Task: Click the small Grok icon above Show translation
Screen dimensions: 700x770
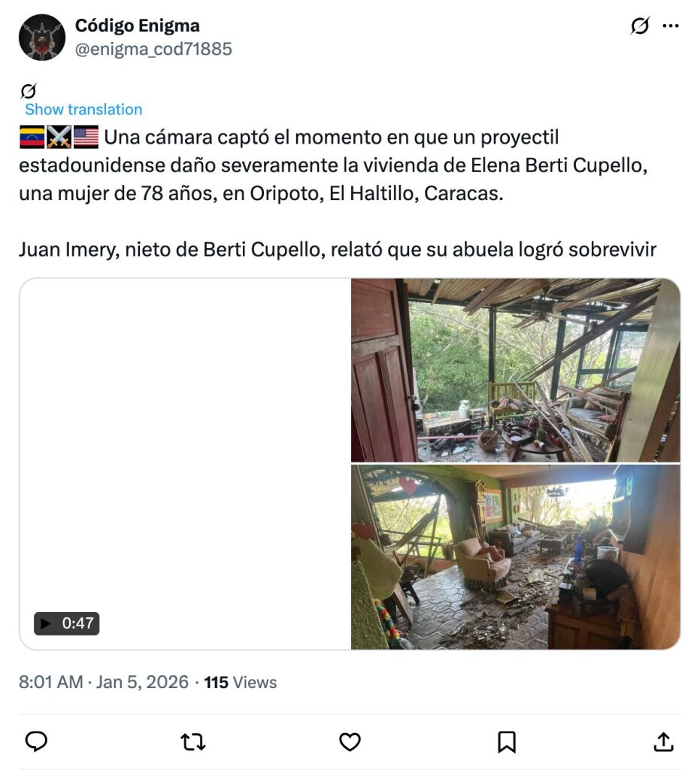Action: (29, 91)
